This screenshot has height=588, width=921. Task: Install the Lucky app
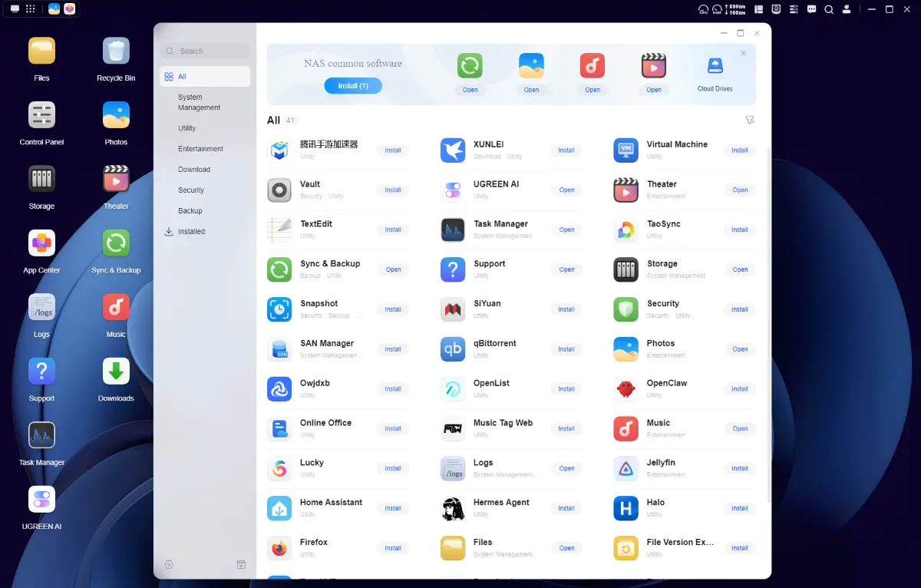click(x=393, y=468)
